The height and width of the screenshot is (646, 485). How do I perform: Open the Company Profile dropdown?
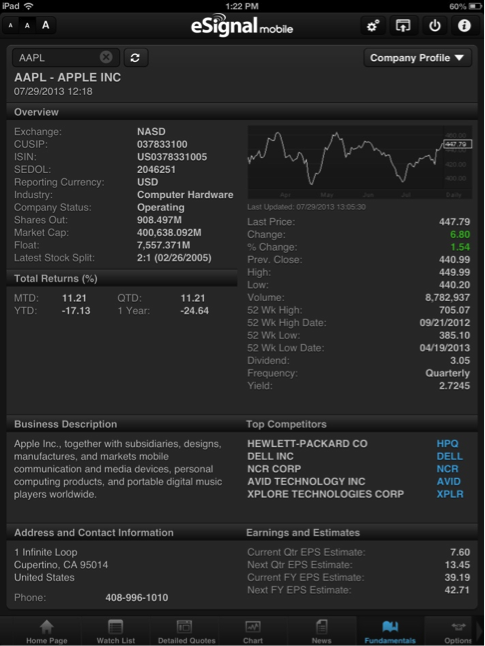[417, 58]
